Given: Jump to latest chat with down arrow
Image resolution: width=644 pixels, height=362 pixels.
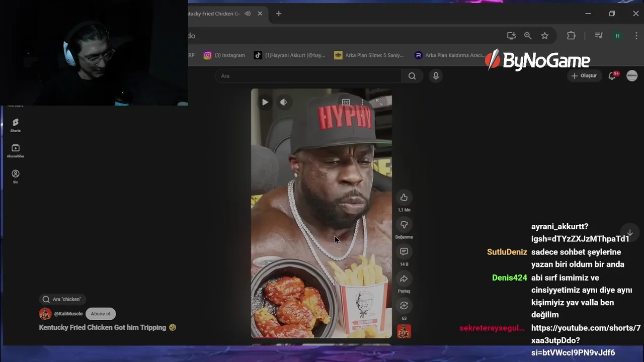Looking at the screenshot, I should [x=629, y=232].
